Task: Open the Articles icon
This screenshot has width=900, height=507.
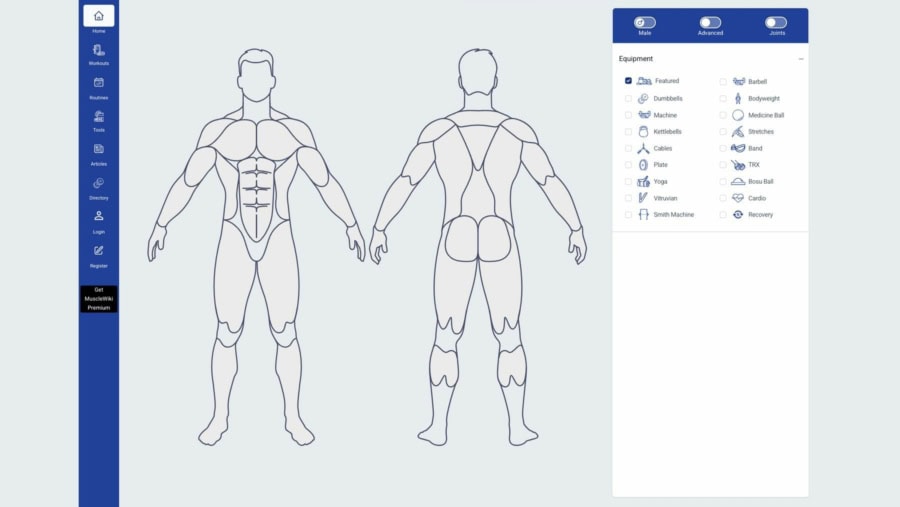Action: pyautogui.click(x=98, y=149)
